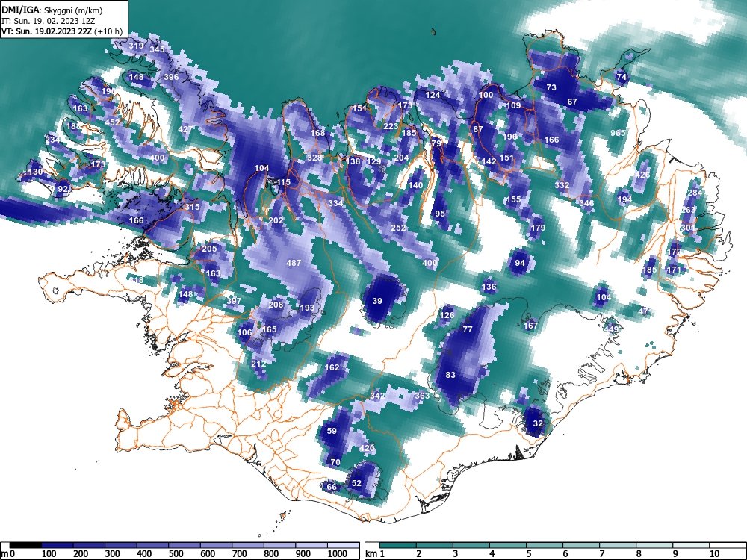Click the visibility value 83
This screenshot has width=747, height=560.
450,375
